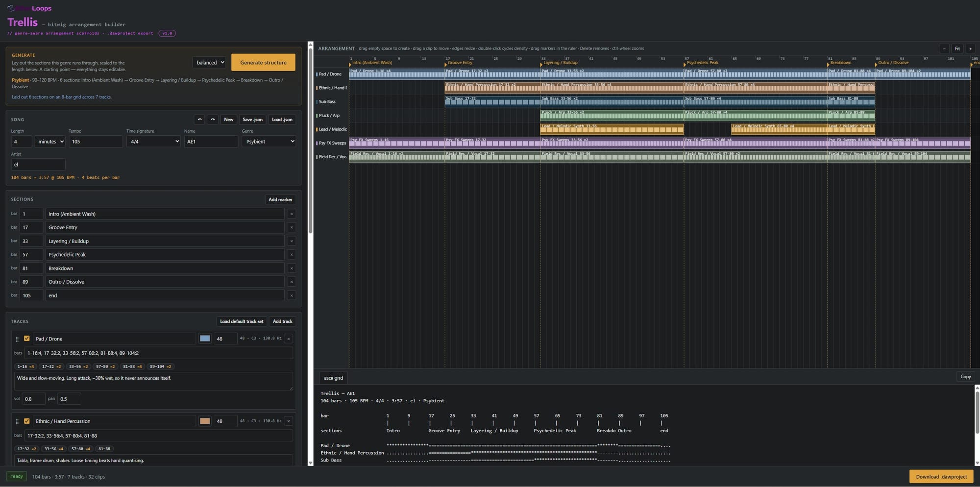The image size is (980, 487).
Task: Open the Time signature 4/4 dropdown
Action: [x=153, y=142]
